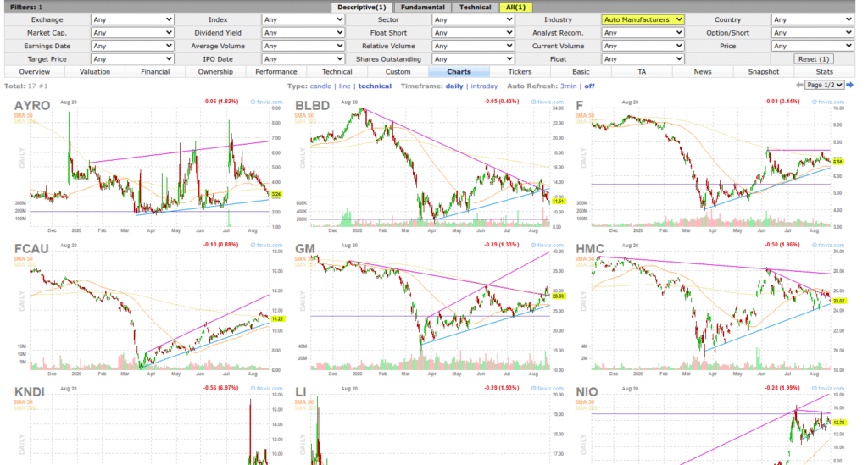Switch to the All(1) filter tab

point(515,7)
